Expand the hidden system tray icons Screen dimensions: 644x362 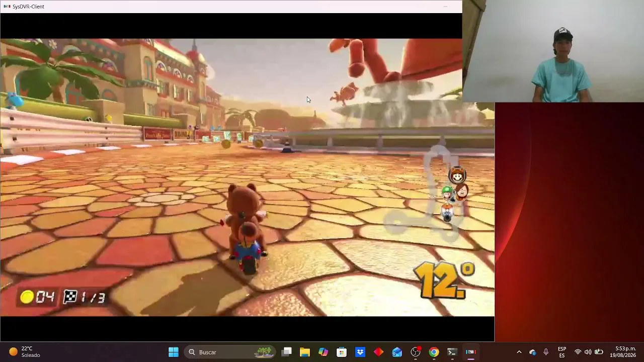click(519, 352)
